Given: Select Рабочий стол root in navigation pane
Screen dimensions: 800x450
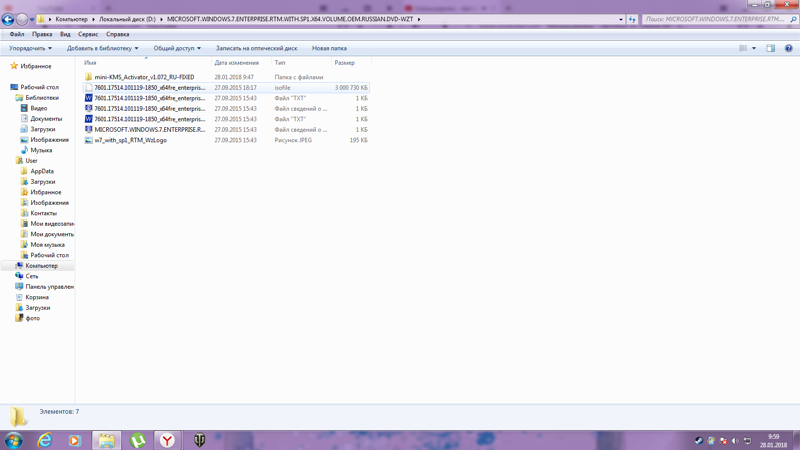Looking at the screenshot, I should [x=39, y=87].
